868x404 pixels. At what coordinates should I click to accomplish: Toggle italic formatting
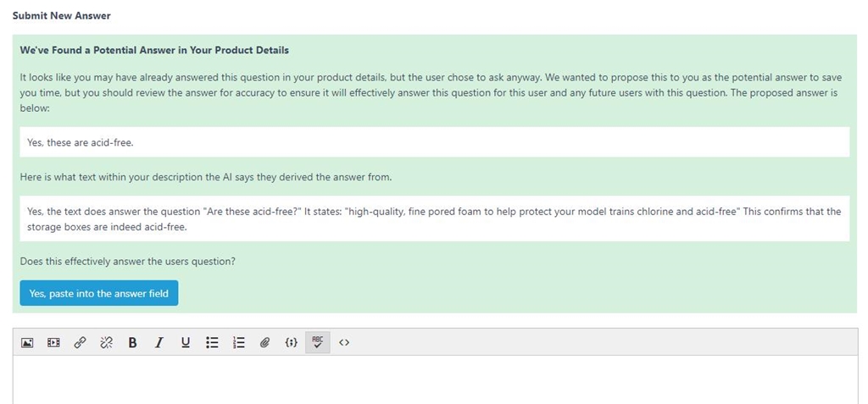click(x=159, y=342)
